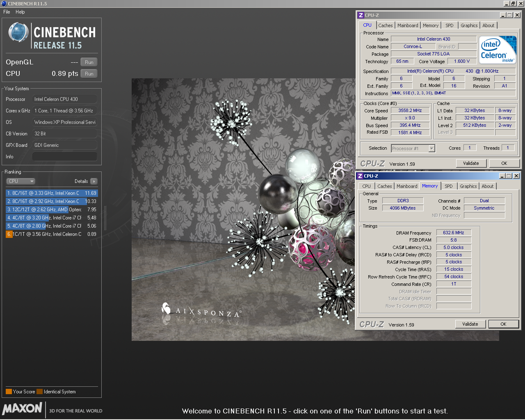Viewport: 525px width, 420px height.
Task: Click Validate in lower CPU-Z window
Action: pos(470,324)
